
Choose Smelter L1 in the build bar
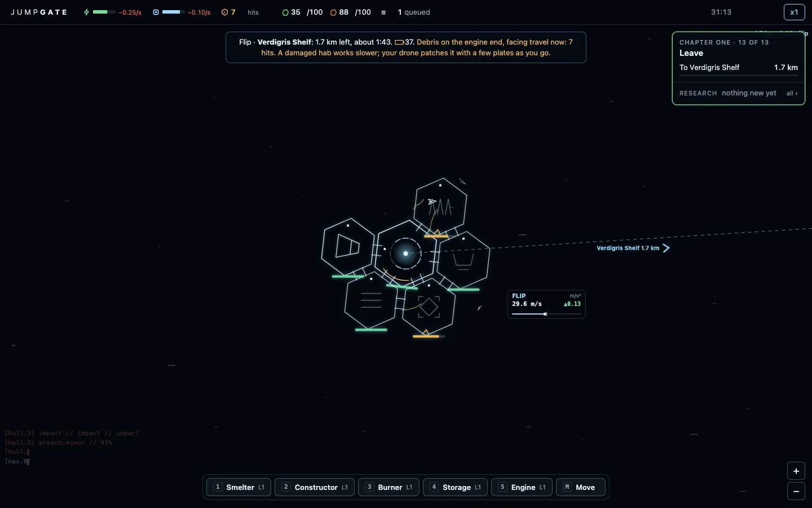pos(239,487)
